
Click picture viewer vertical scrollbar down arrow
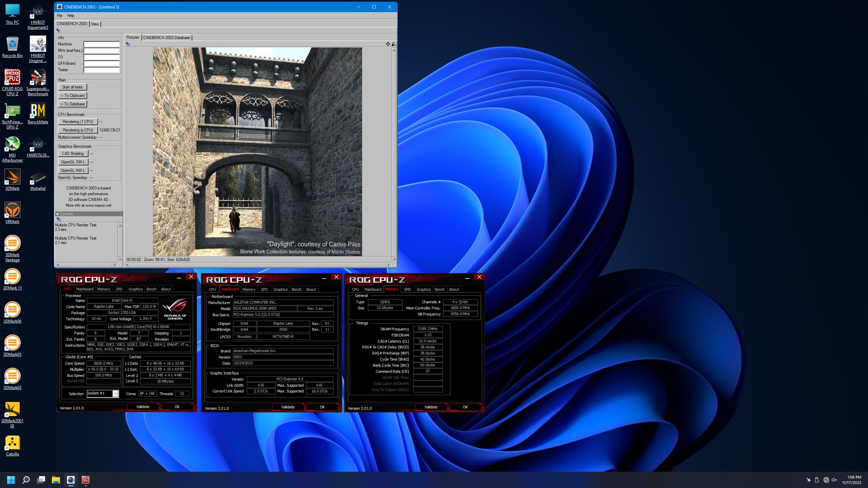pyautogui.click(x=394, y=259)
